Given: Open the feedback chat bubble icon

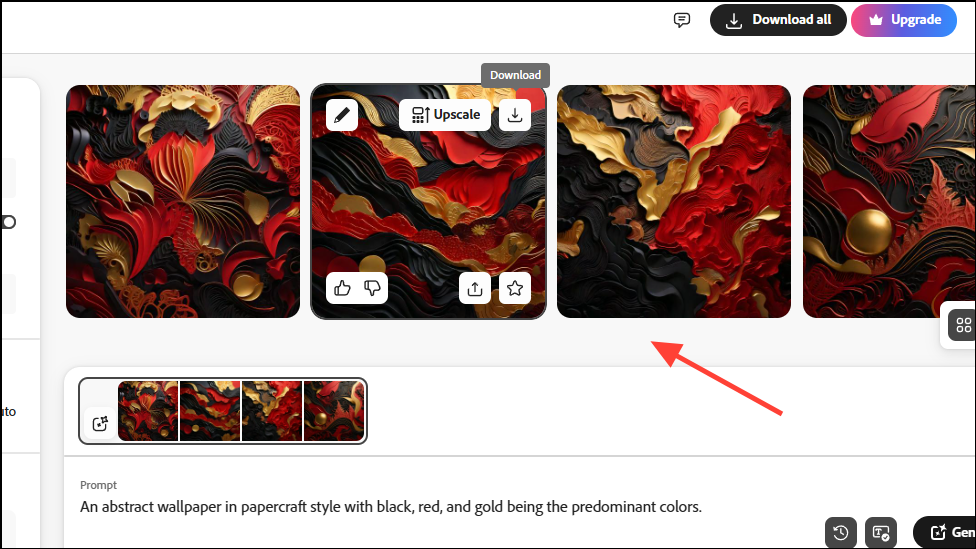Looking at the screenshot, I should pyautogui.click(x=682, y=20).
